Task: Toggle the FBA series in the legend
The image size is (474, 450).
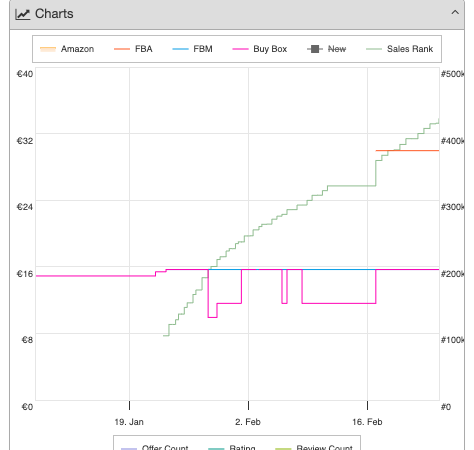Action: pos(133,49)
